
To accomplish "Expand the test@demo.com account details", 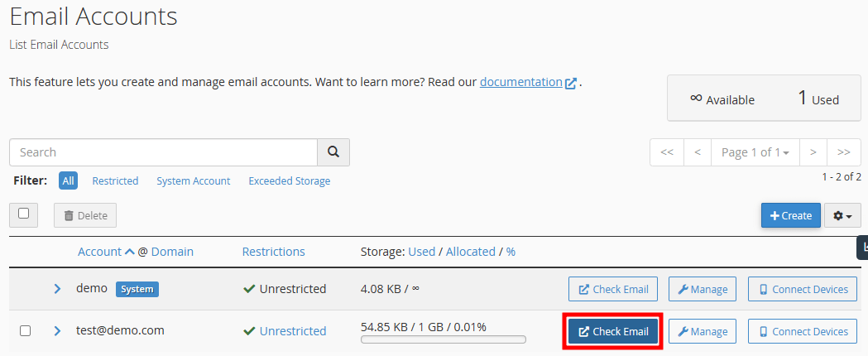I will (x=58, y=330).
